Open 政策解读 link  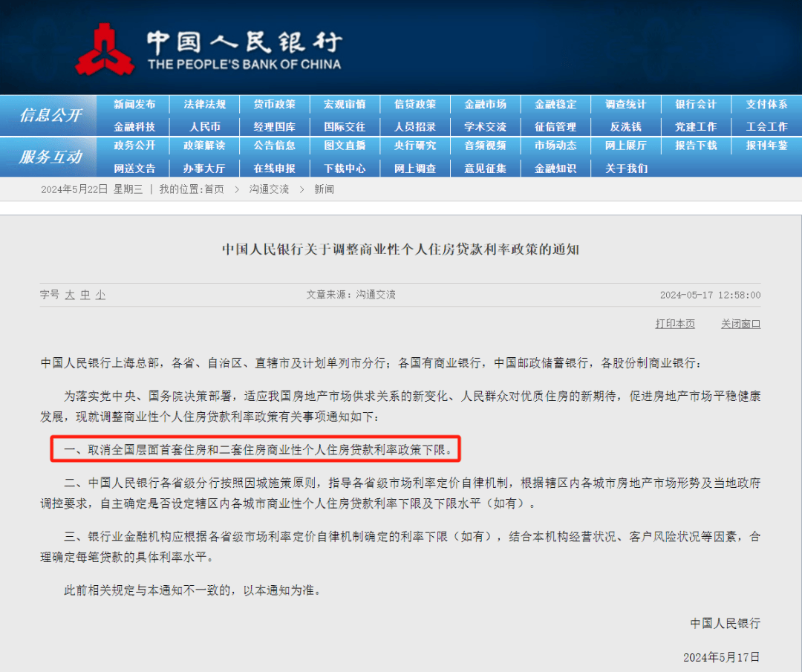point(205,146)
